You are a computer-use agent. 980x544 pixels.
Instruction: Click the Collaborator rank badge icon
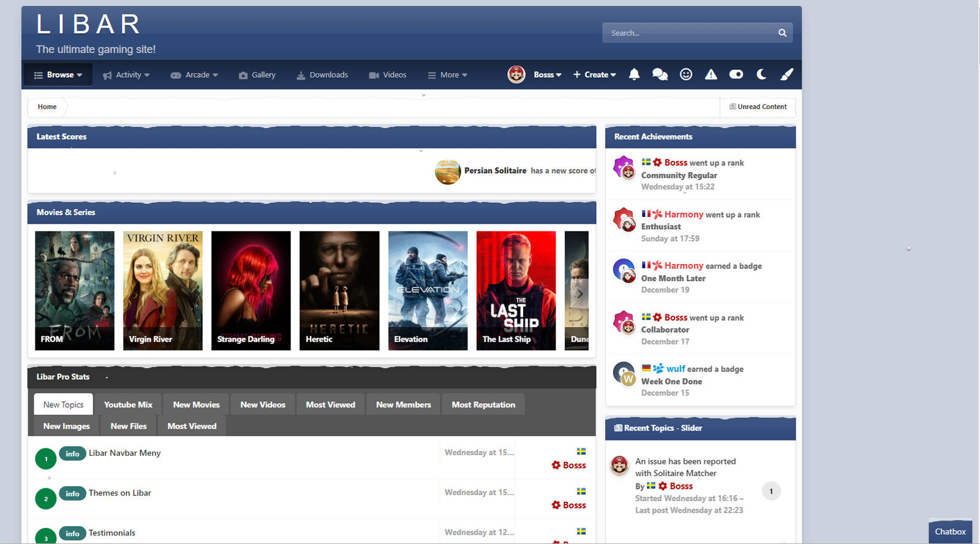click(624, 322)
